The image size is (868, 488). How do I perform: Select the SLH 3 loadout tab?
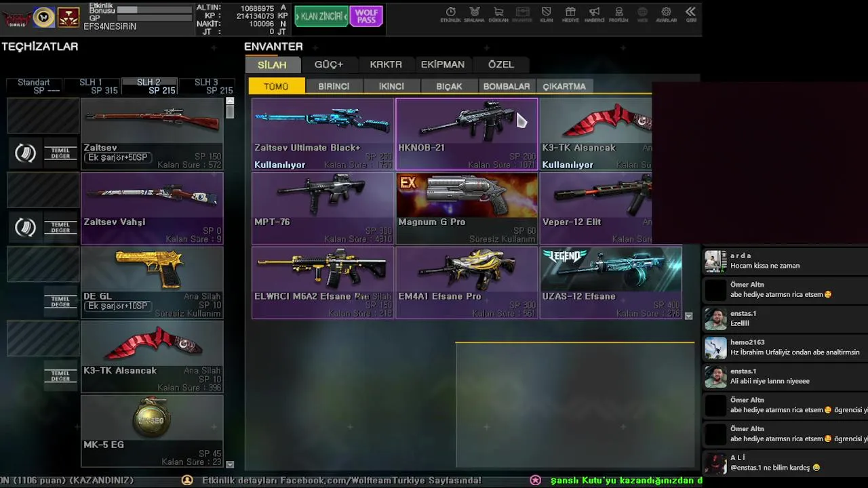coord(206,86)
